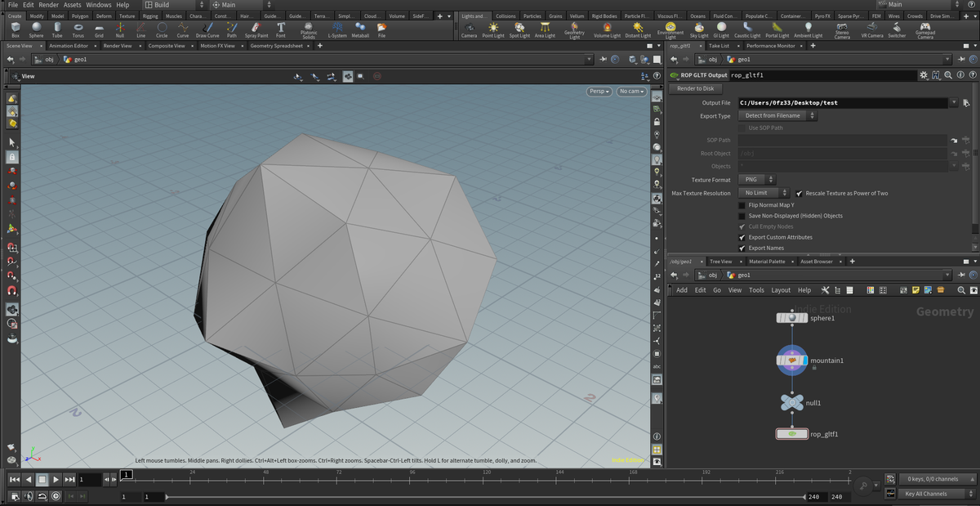Select the rop_gltf1 node in network
Screen dimensions: 980x506
click(x=791, y=434)
